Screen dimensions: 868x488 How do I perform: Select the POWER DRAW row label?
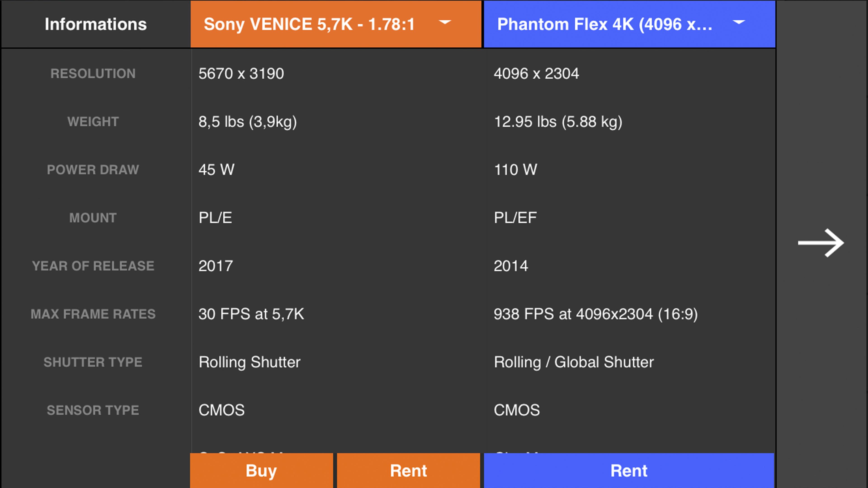point(93,170)
